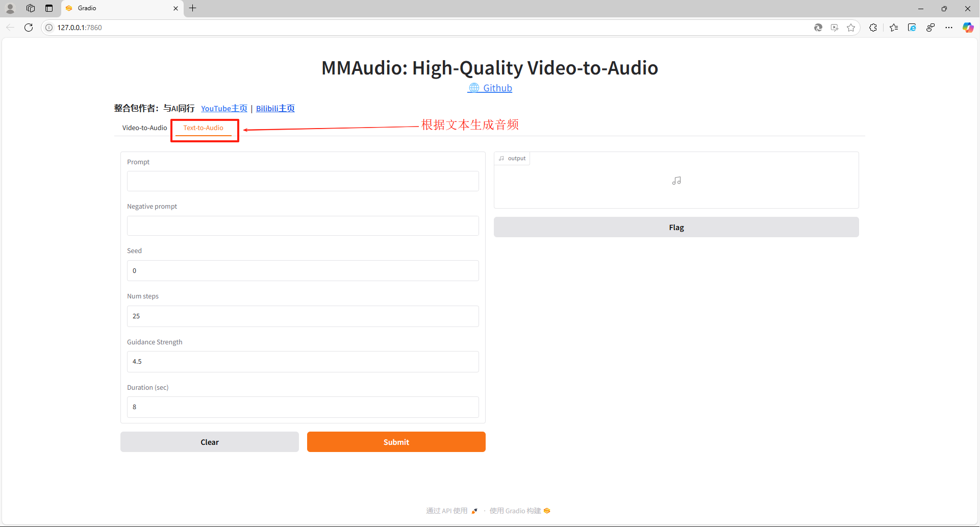The width and height of the screenshot is (980, 527).
Task: Click the new tab plus icon
Action: click(192, 8)
